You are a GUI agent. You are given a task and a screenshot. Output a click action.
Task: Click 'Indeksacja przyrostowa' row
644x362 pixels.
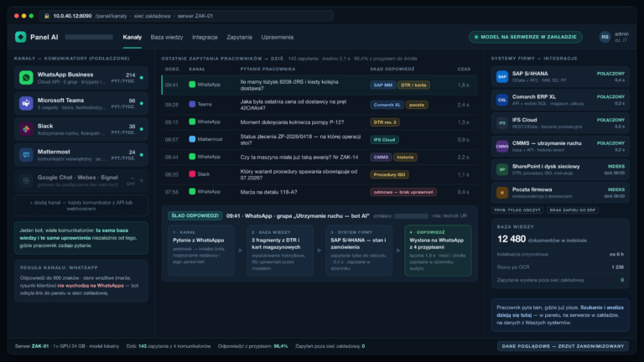point(560,255)
